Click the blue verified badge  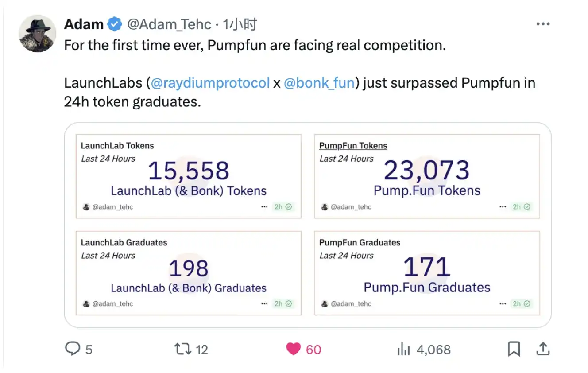click(x=115, y=24)
